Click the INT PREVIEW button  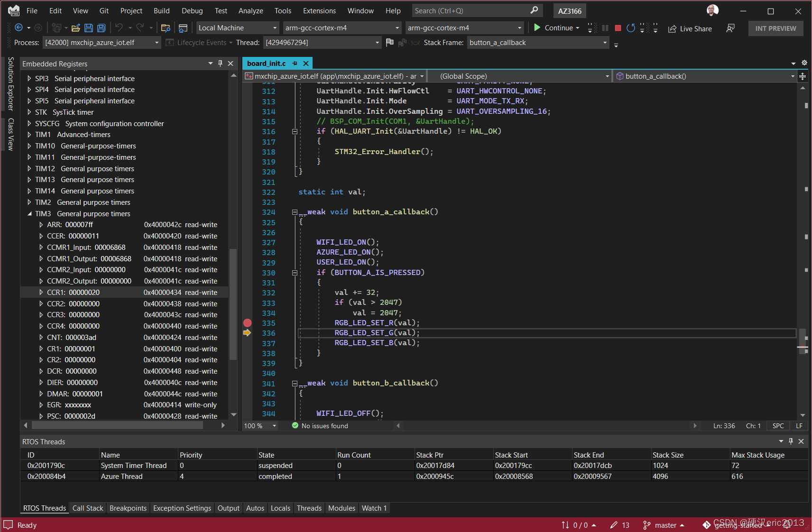click(775, 28)
